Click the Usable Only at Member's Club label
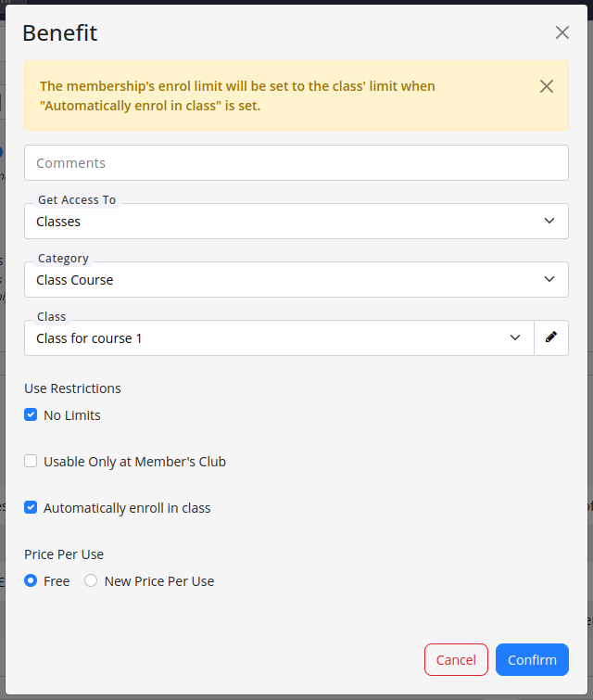 tap(134, 462)
